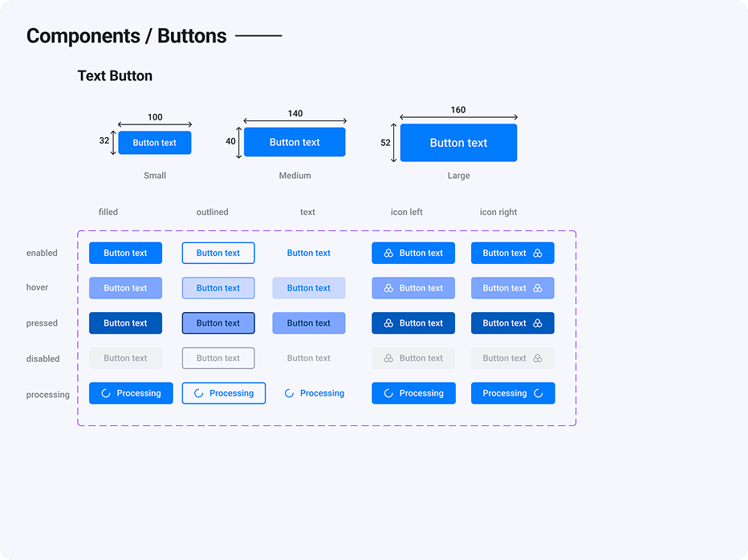Select the pressed outlined Button text
Image resolution: width=748 pixels, height=560 pixels.
pos(218,323)
